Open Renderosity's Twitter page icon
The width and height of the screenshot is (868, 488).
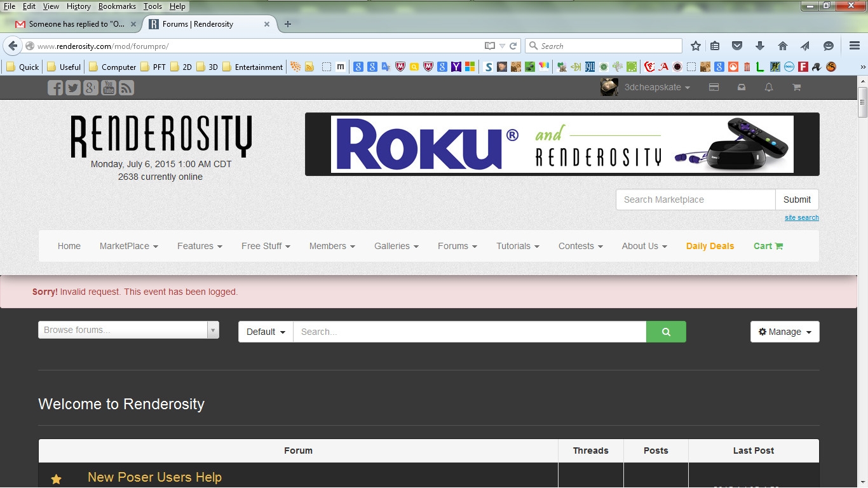click(x=73, y=88)
